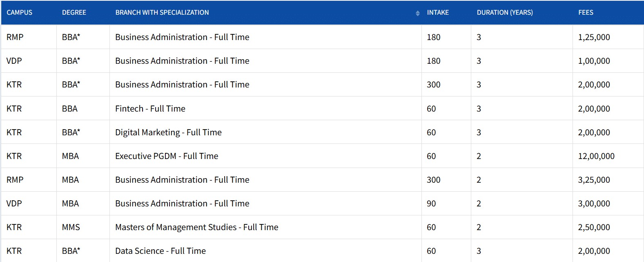This screenshot has width=644, height=262.
Task: Click the BRANCH WITH SPECIALIZATION header text
Action: [x=162, y=13]
